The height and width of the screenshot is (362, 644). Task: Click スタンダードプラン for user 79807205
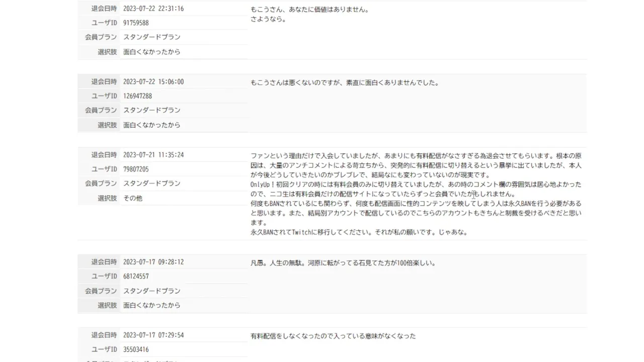[151, 184]
